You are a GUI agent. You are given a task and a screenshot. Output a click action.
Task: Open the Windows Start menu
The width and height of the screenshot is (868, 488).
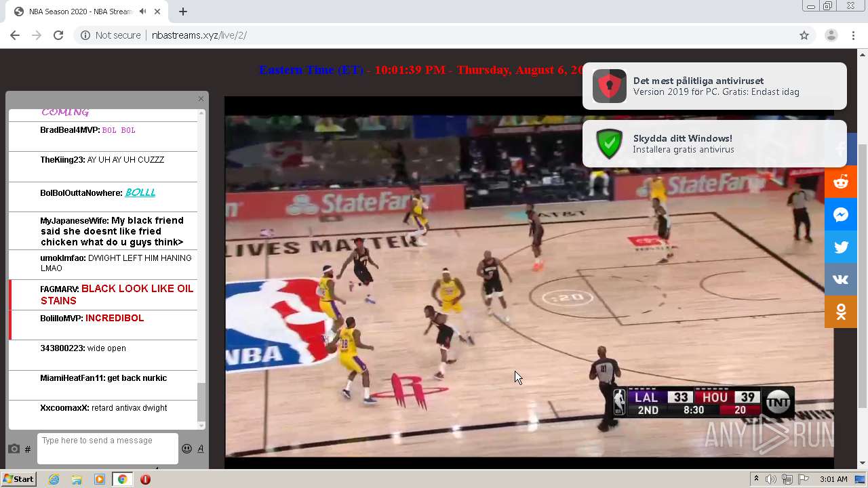tap(19, 479)
